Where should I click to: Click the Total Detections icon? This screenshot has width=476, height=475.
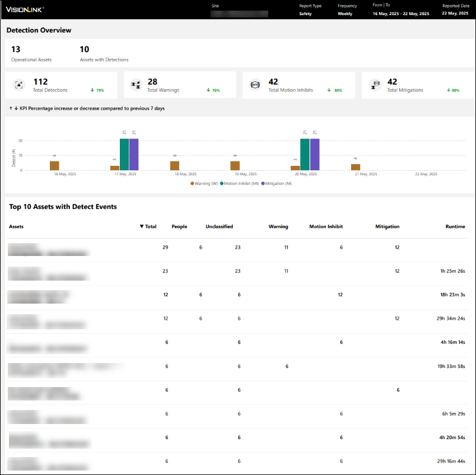tap(20, 85)
